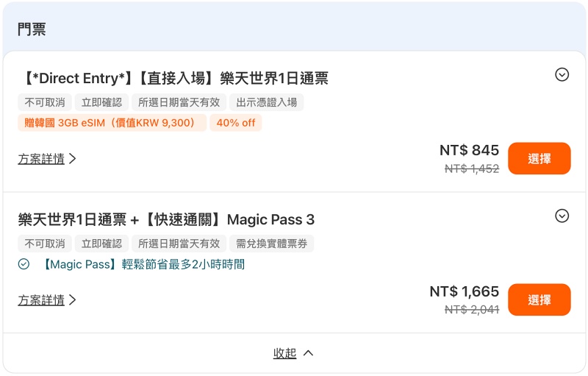The height and width of the screenshot is (376, 588).
Task: Collapse the list with 收起 link
Action: 284,353
